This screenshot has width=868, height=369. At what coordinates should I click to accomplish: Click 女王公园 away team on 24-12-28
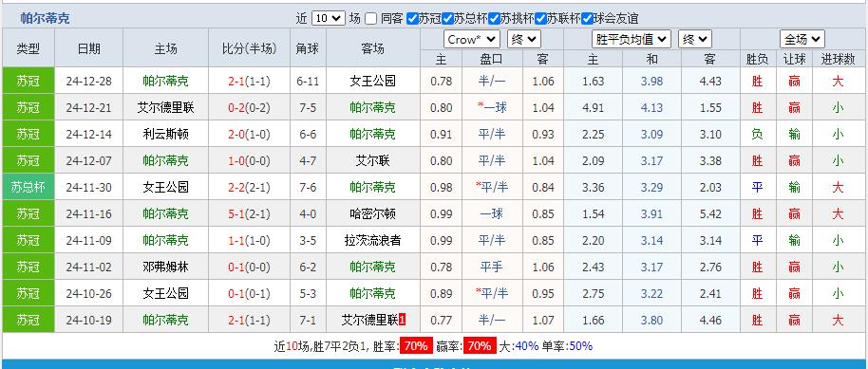(x=373, y=82)
